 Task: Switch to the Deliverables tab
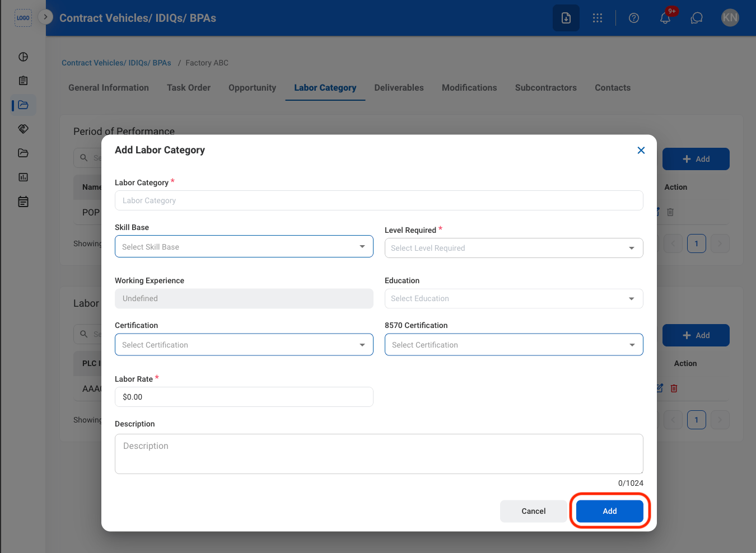click(x=399, y=88)
